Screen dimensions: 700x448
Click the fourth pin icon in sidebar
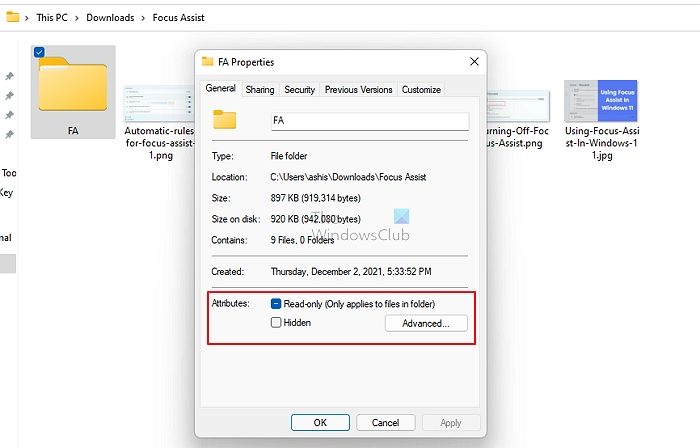[x=9, y=134]
